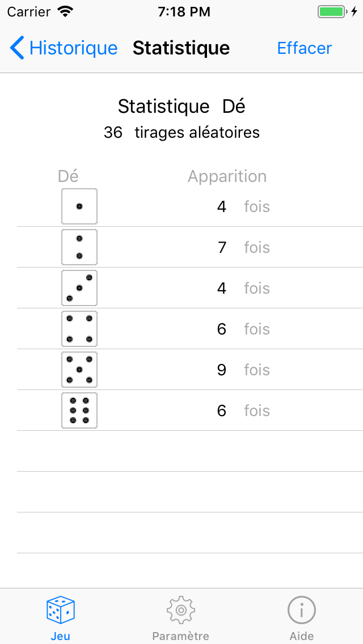The image size is (363, 644).
Task: Tap the 36 tirages aléatoires text
Action: pyautogui.click(x=181, y=133)
